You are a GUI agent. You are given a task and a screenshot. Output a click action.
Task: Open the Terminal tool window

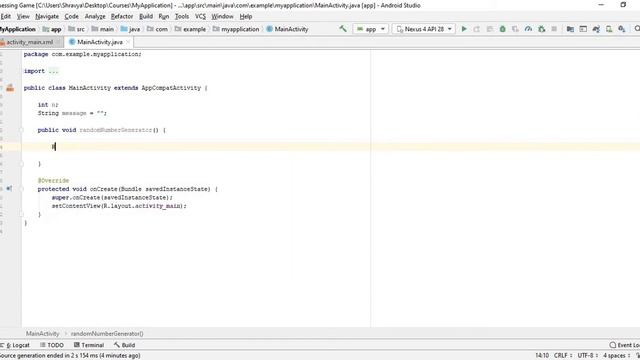(89, 345)
